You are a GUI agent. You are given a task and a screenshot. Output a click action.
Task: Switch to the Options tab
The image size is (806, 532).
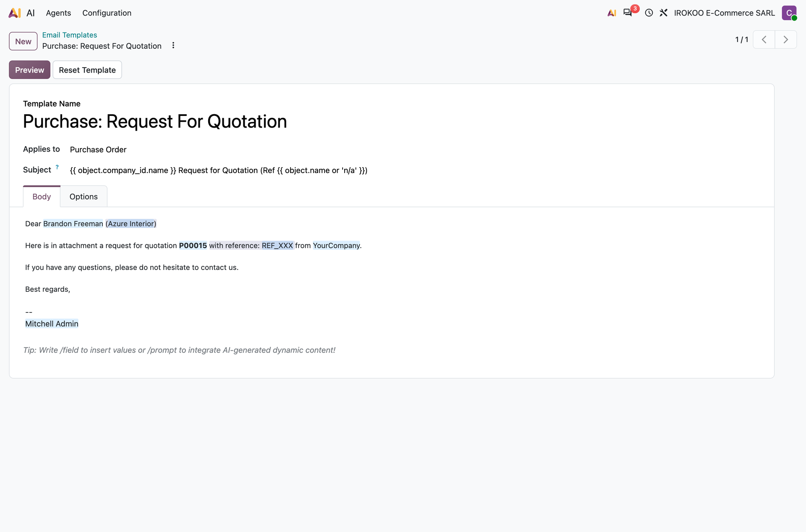pyautogui.click(x=84, y=197)
